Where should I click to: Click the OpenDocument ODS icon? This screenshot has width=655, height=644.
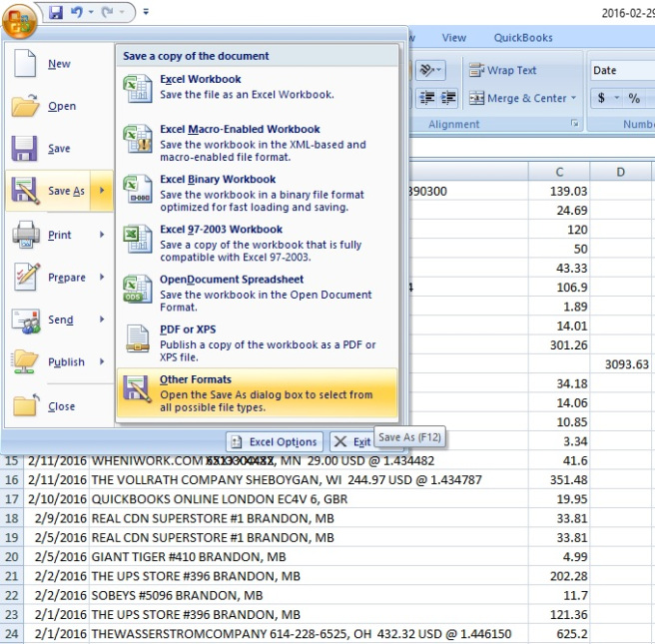138,289
